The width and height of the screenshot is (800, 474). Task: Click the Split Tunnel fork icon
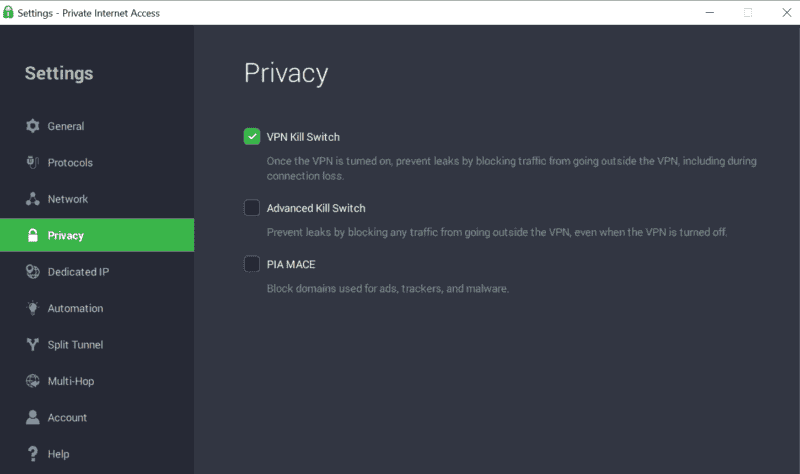33,344
